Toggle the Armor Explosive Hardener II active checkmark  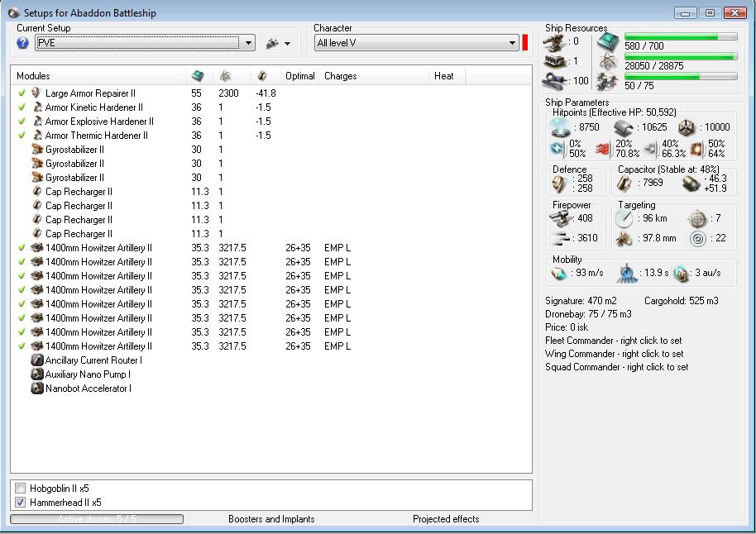(x=22, y=121)
